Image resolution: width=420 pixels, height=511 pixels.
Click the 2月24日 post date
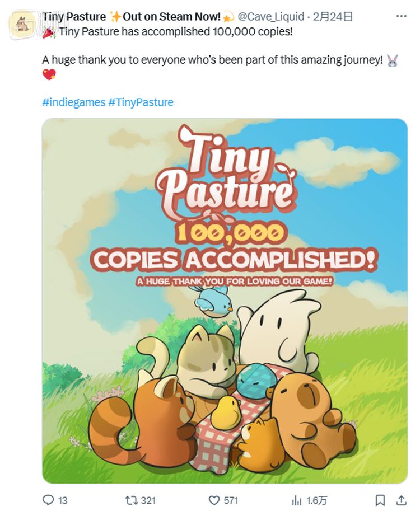333,17
